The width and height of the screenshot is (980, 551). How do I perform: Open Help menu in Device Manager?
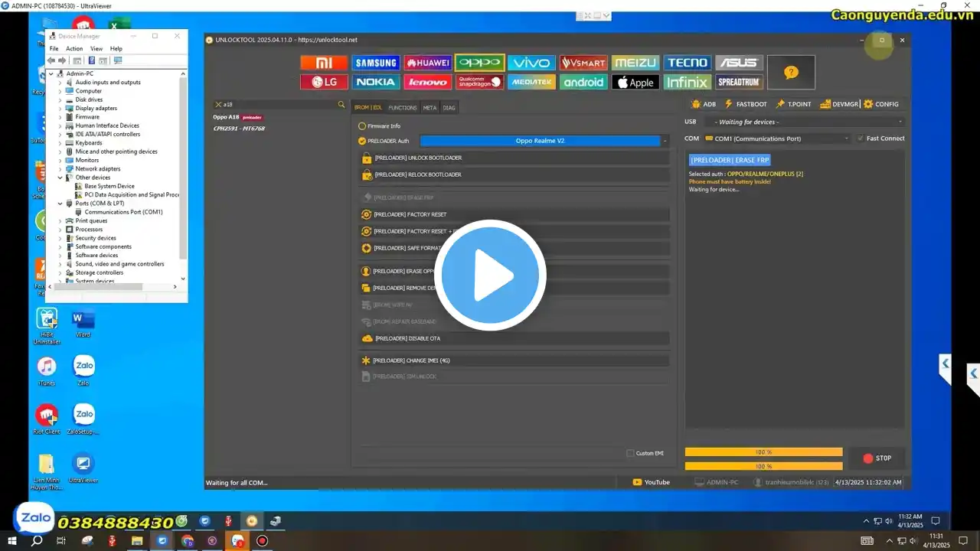(x=116, y=49)
